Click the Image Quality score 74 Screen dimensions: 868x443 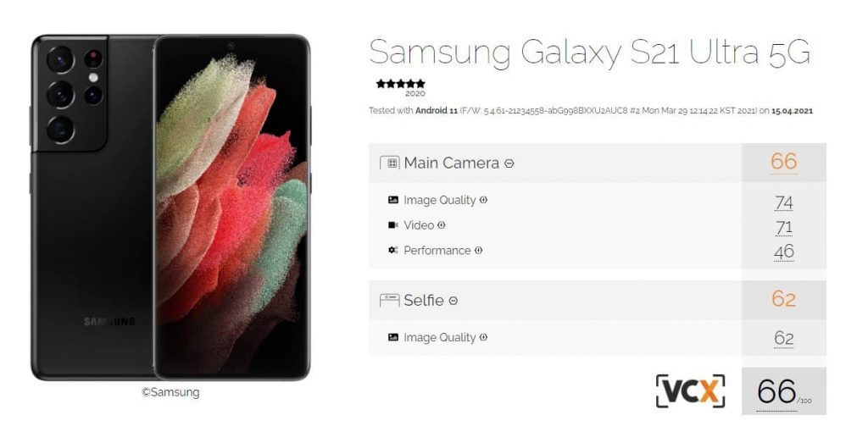(x=784, y=203)
